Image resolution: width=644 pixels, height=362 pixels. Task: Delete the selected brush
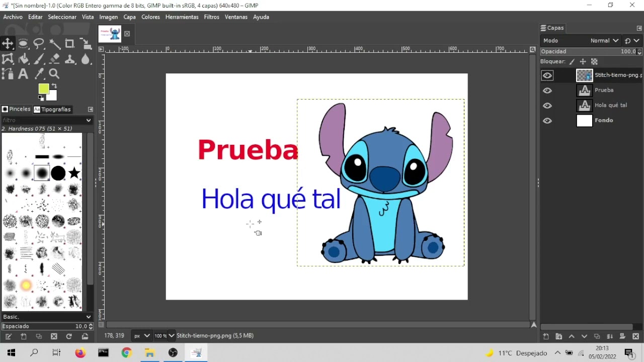click(54, 336)
